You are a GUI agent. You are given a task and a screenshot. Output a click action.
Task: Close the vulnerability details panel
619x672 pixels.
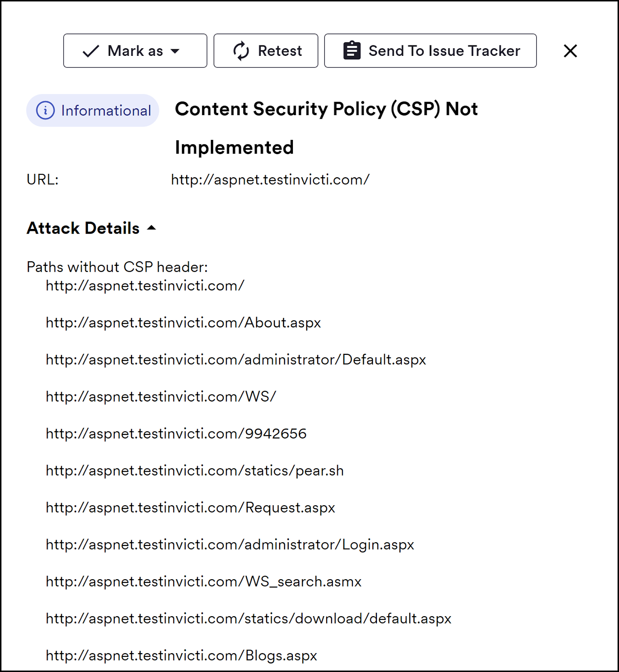(570, 51)
